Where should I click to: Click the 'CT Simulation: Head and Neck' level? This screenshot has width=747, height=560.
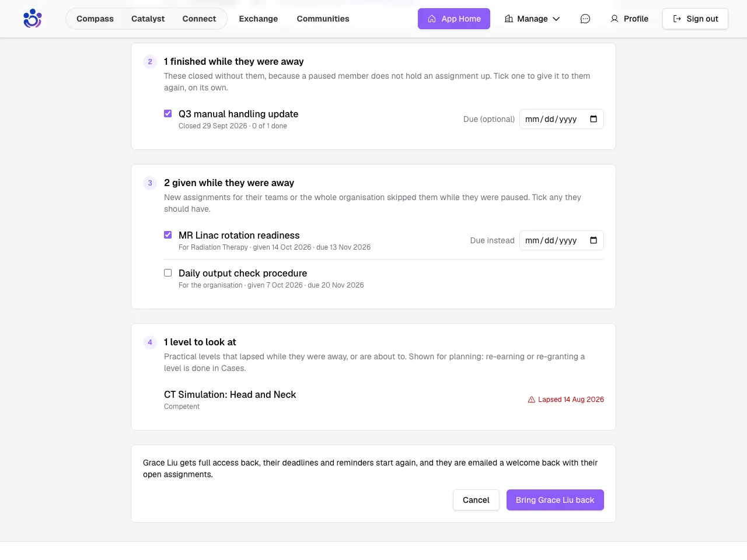tap(230, 394)
